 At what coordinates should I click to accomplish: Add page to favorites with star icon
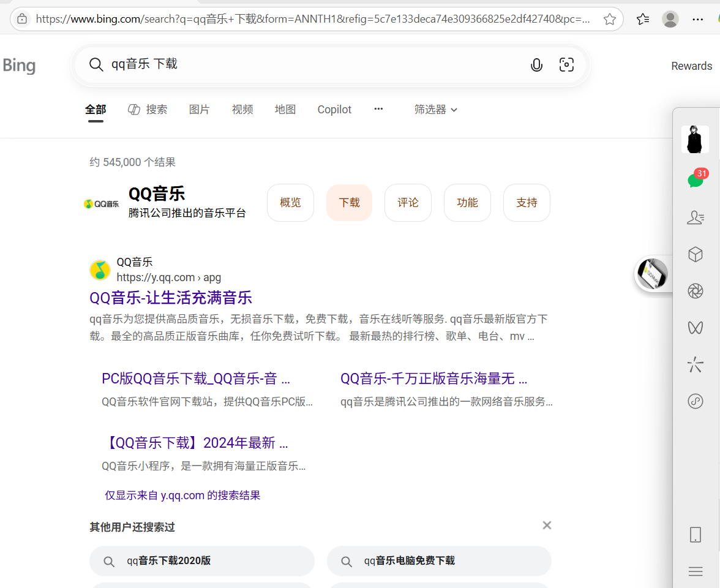610,19
